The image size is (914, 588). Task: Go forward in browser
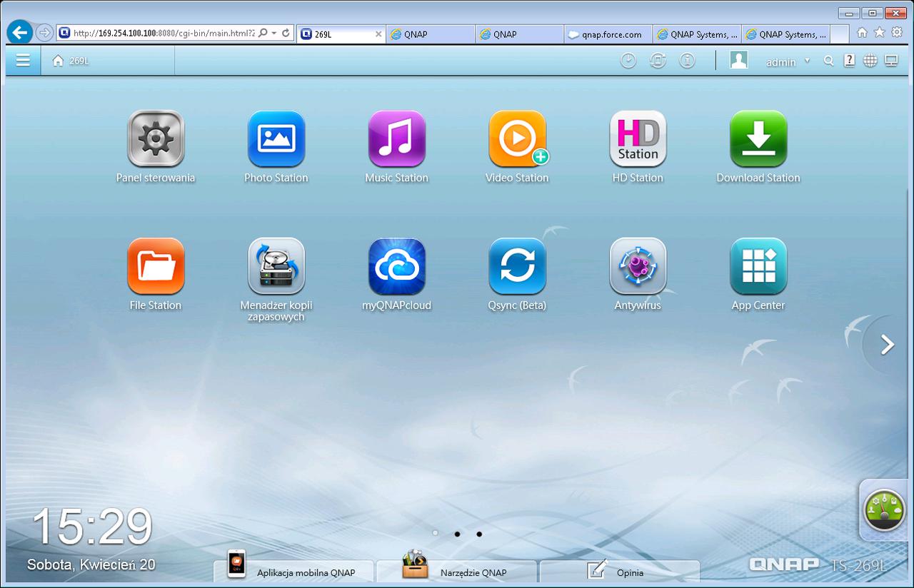tap(44, 32)
